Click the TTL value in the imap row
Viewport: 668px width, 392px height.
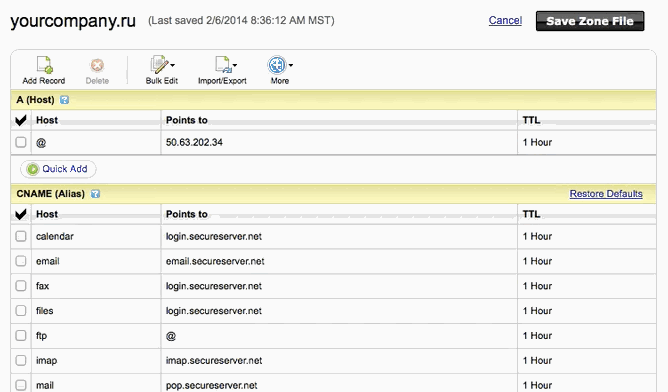(537, 360)
